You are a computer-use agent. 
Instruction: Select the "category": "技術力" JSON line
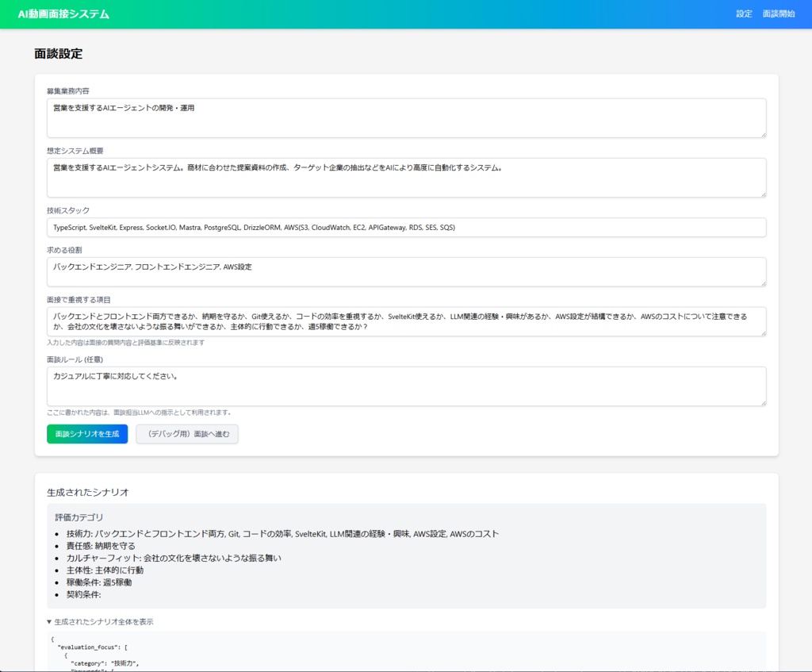pyautogui.click(x=105, y=663)
